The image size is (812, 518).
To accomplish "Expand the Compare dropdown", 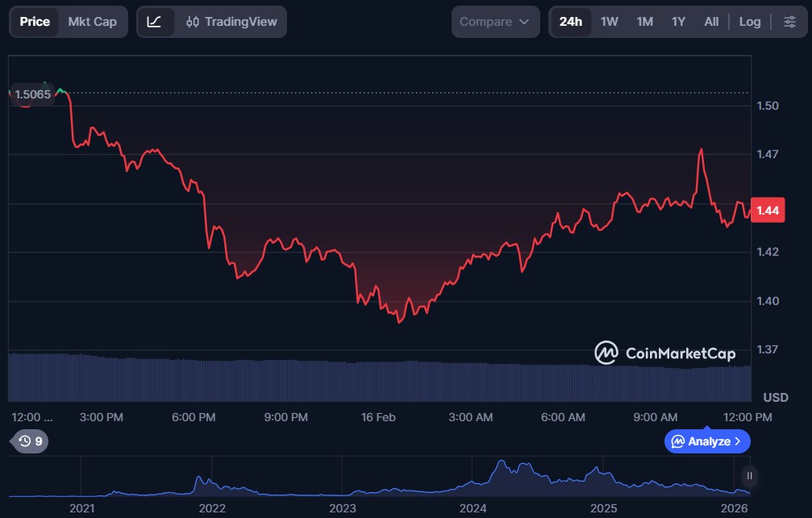I will point(495,22).
